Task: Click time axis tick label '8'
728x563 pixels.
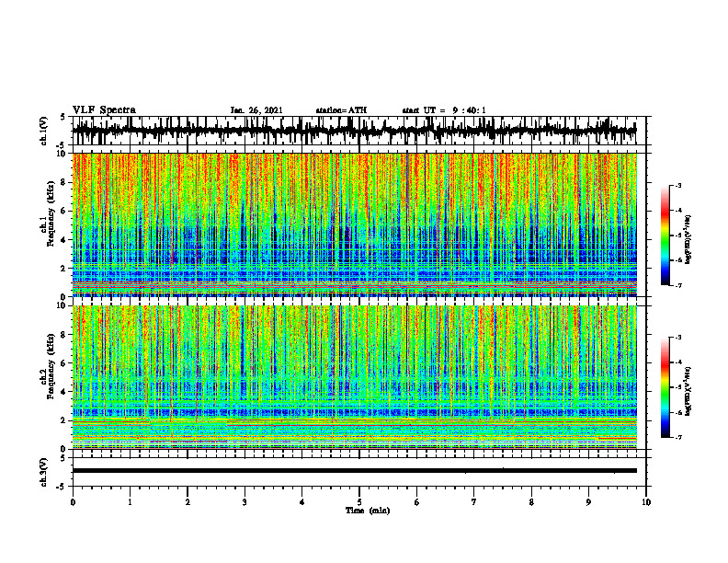Action: pyautogui.click(x=531, y=502)
